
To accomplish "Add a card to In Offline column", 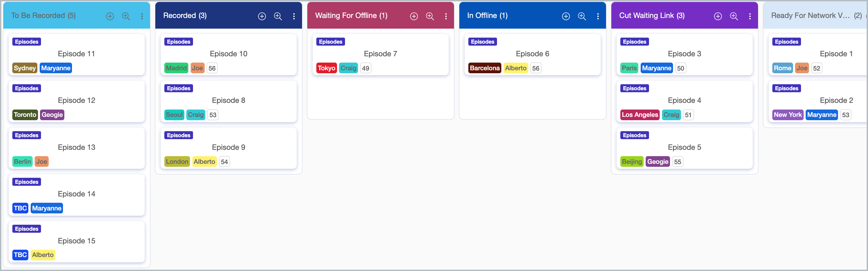I will (566, 16).
